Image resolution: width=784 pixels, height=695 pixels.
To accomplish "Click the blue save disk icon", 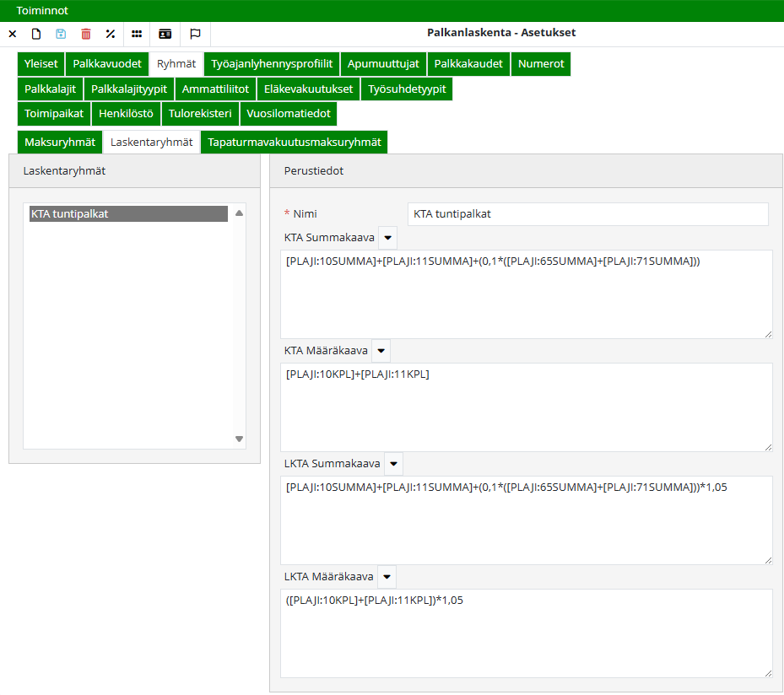I will [61, 34].
